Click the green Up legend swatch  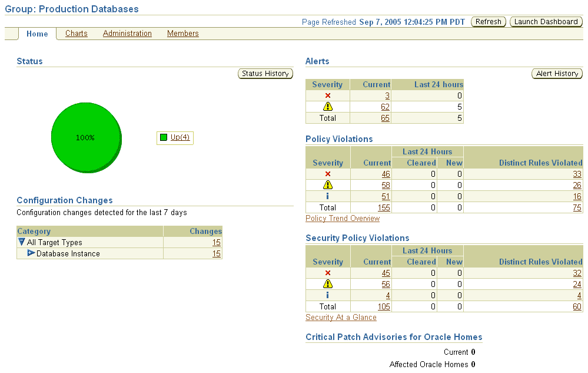(x=164, y=136)
